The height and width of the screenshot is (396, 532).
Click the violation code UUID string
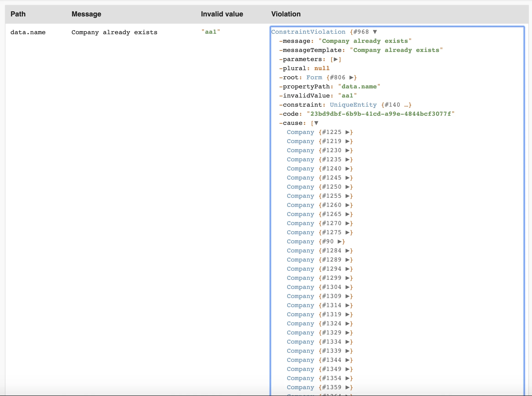380,114
